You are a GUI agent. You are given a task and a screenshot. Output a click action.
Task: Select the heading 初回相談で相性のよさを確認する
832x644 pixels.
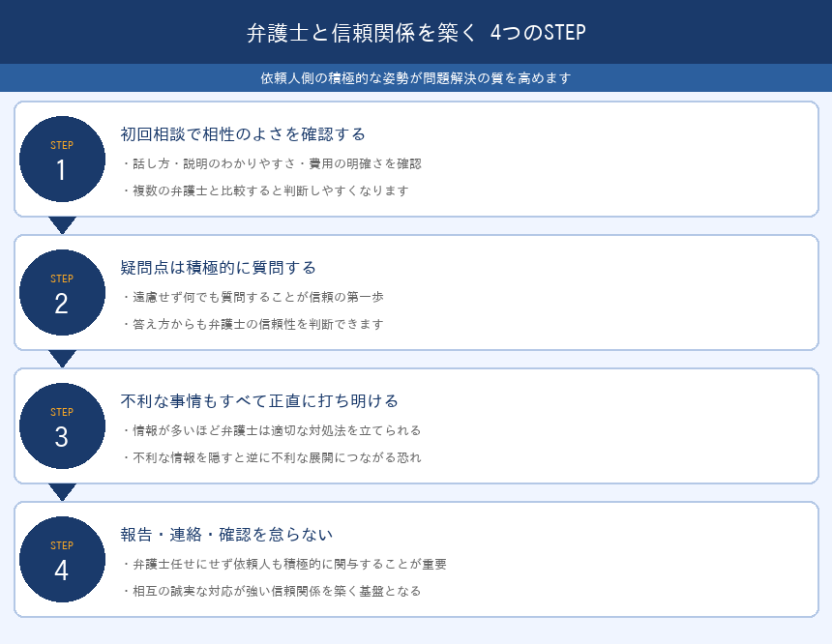point(243,133)
